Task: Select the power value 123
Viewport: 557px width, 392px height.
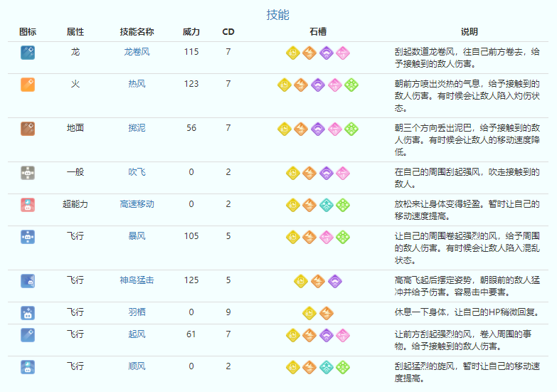Action: pos(191,84)
